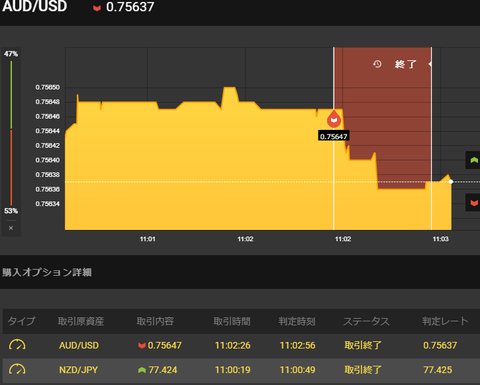Click 取引終了 status in NZD/JPY row
The height and width of the screenshot is (385, 480).
tap(363, 369)
